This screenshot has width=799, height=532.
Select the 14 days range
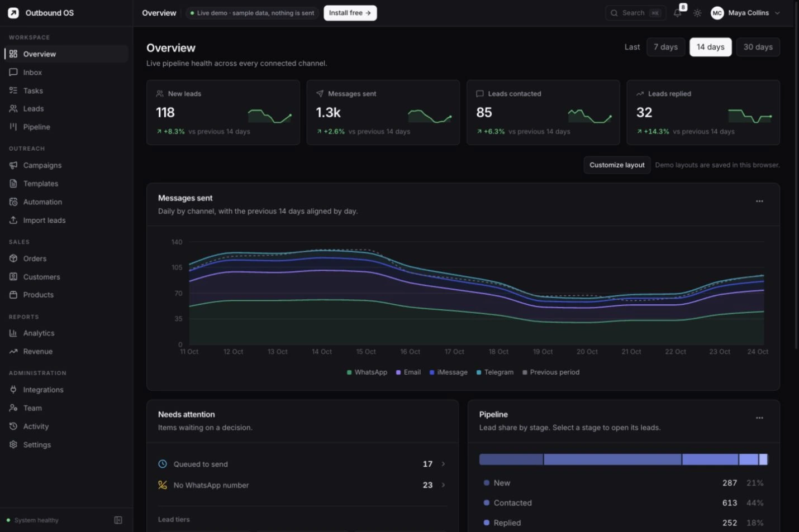[x=710, y=47]
